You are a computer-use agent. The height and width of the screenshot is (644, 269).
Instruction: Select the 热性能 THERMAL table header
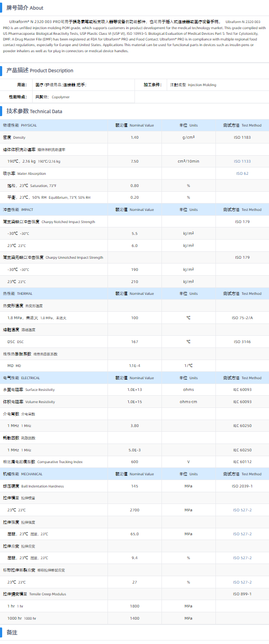[x=18, y=294]
